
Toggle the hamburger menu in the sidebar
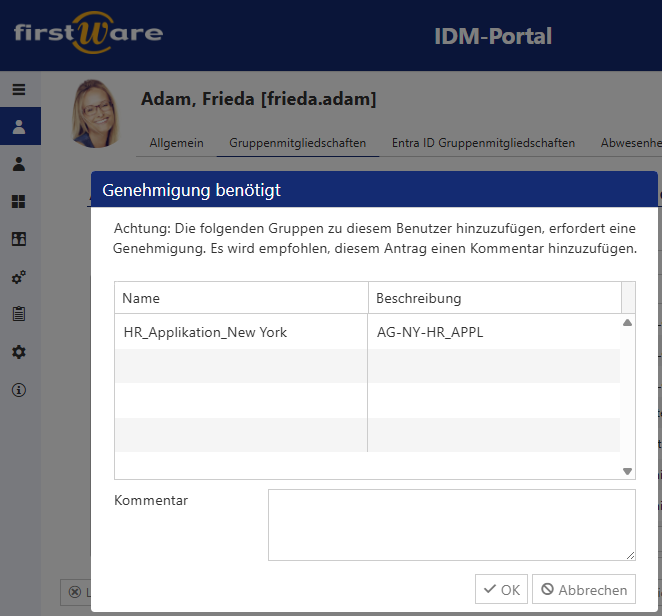[x=19, y=90]
